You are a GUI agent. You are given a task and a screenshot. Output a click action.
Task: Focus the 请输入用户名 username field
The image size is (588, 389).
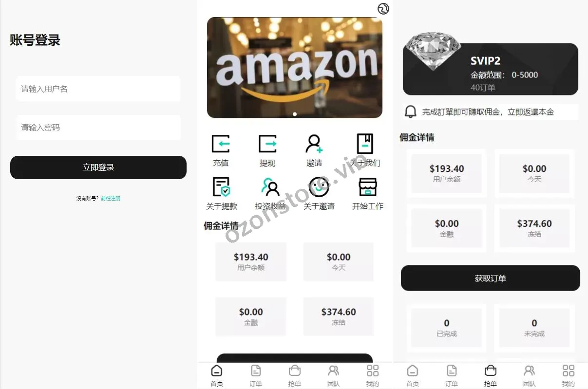coord(98,89)
